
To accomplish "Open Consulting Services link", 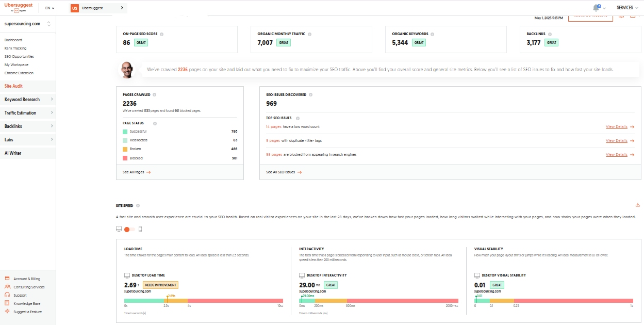I will [x=29, y=287].
